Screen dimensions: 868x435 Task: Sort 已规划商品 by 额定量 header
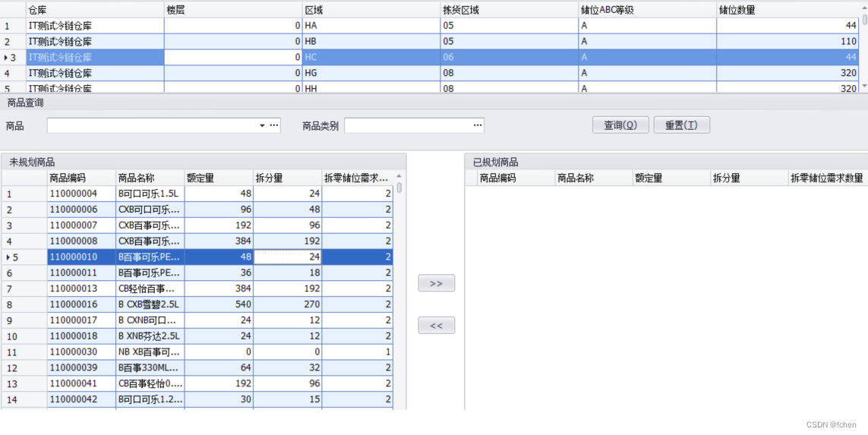671,178
